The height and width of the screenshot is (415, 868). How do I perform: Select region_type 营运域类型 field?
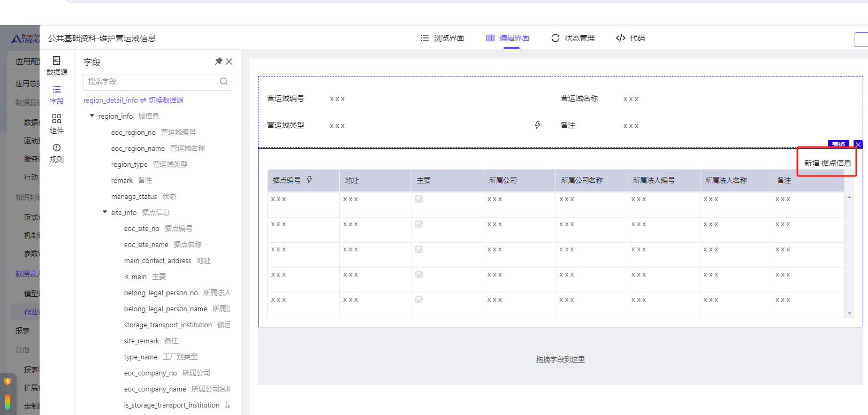[x=149, y=164]
